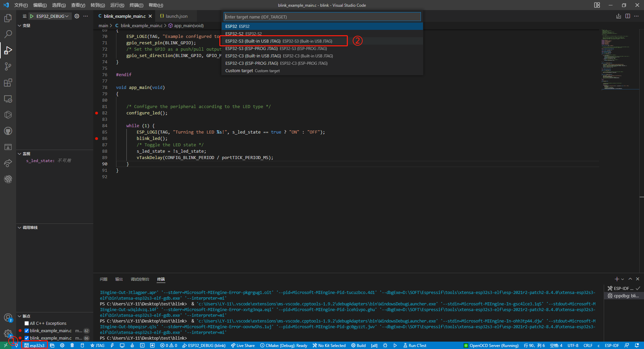Screen dimensions: 644x349
Task: Open the Extensions view
Action: pyautogui.click(x=8, y=83)
